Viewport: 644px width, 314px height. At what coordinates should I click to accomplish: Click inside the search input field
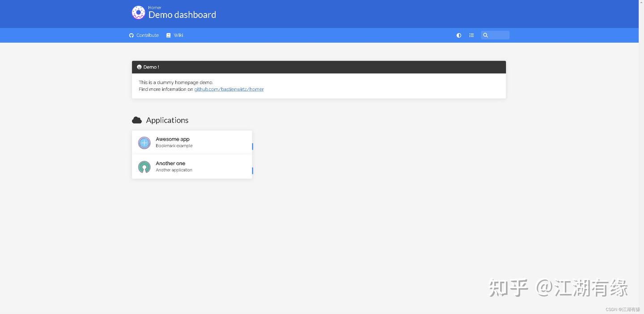click(x=497, y=35)
